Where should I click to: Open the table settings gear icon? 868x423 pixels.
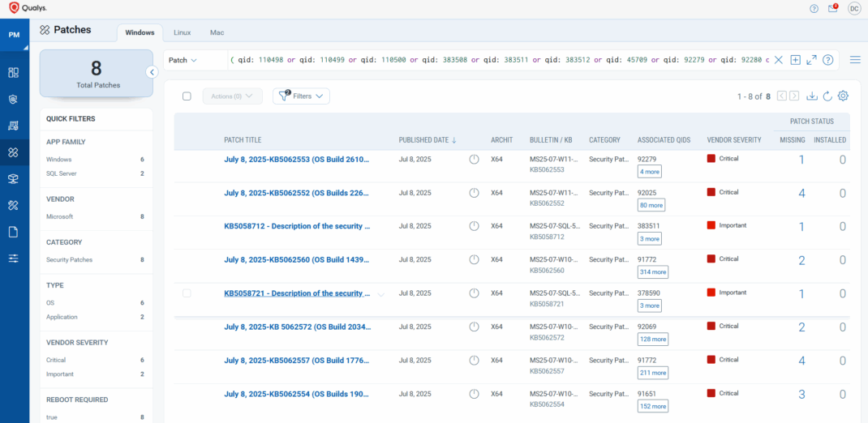pos(843,96)
